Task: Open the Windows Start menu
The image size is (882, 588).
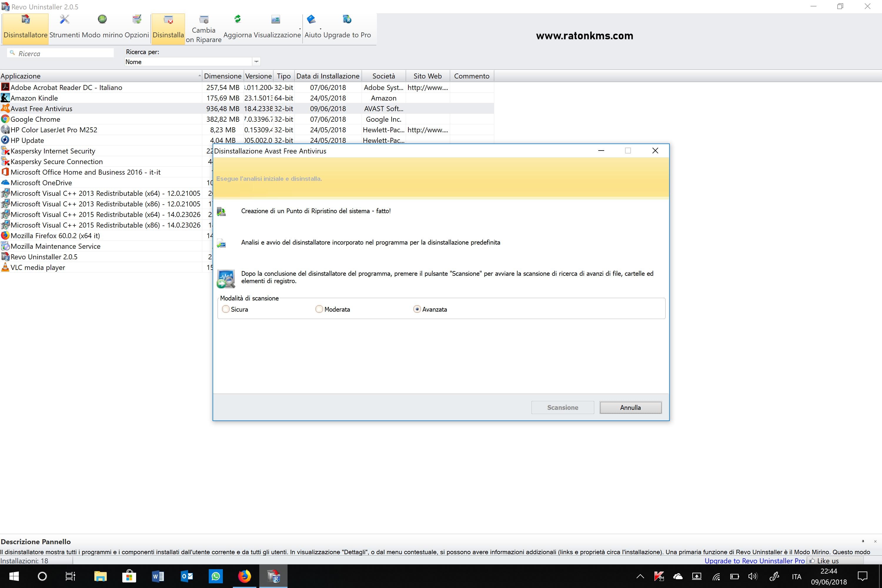Action: [x=14, y=576]
